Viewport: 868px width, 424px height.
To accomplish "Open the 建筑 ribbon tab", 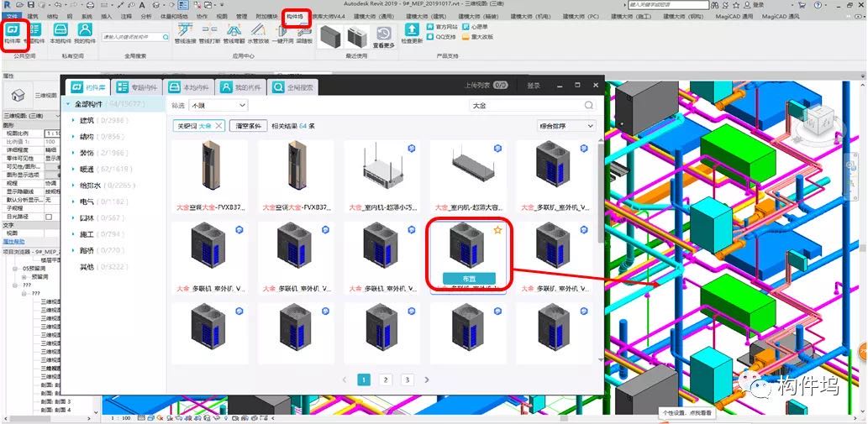I will (33, 17).
